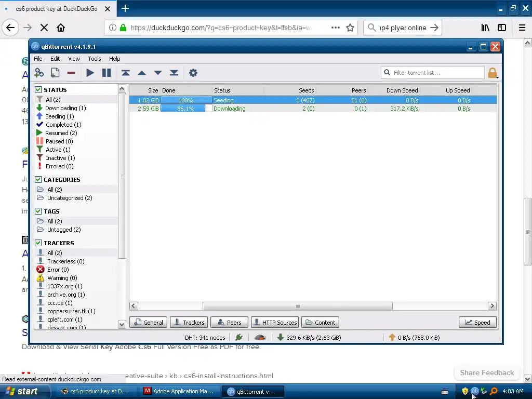The image size is (532, 399).
Task: Switch to the HTTP Sources tab
Action: coord(275,322)
